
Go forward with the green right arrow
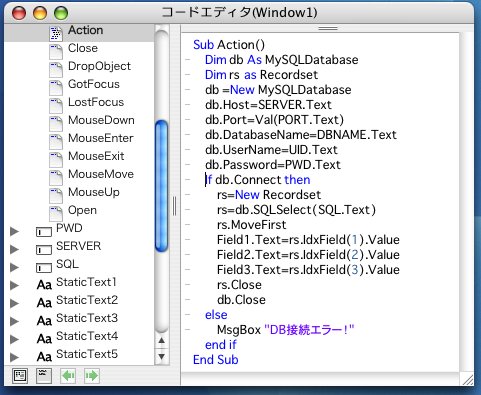coord(92,376)
